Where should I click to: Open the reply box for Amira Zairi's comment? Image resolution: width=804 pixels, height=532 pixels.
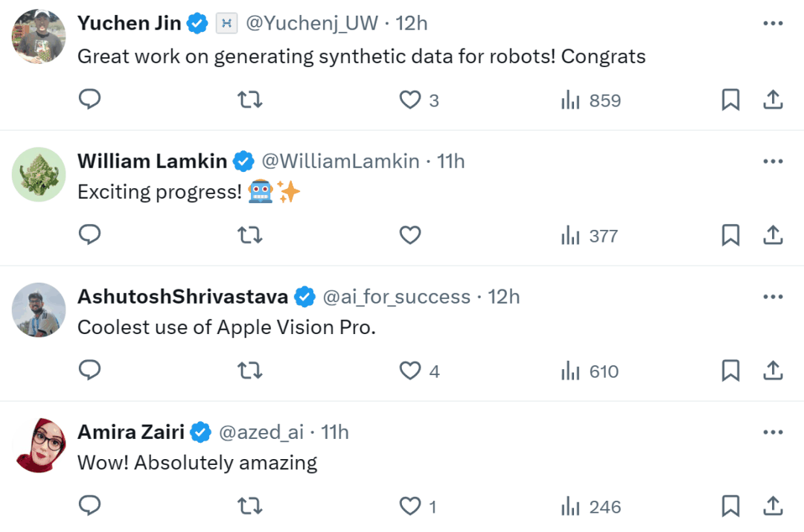tap(89, 506)
